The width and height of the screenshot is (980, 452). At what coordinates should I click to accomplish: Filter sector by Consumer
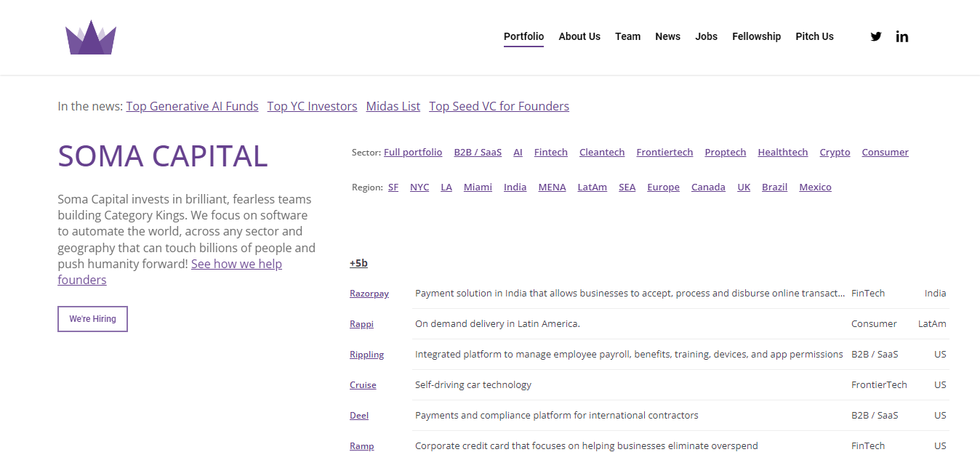[x=885, y=153]
